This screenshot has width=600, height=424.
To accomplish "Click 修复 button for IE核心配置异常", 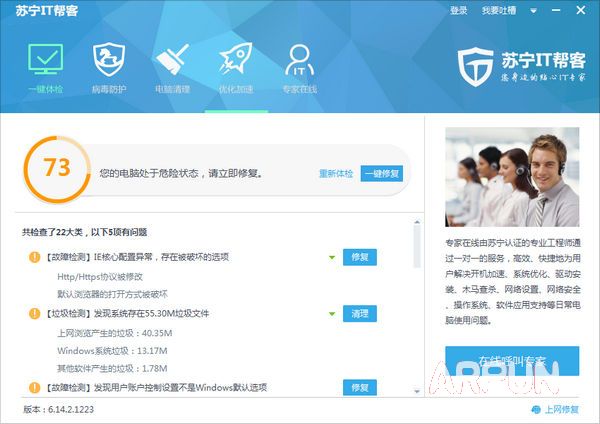I will pyautogui.click(x=360, y=257).
